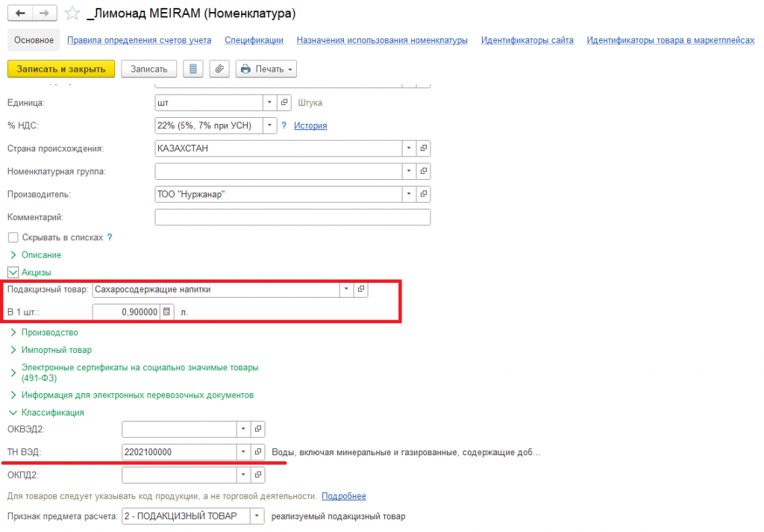Open the Печать menu button

click(266, 69)
